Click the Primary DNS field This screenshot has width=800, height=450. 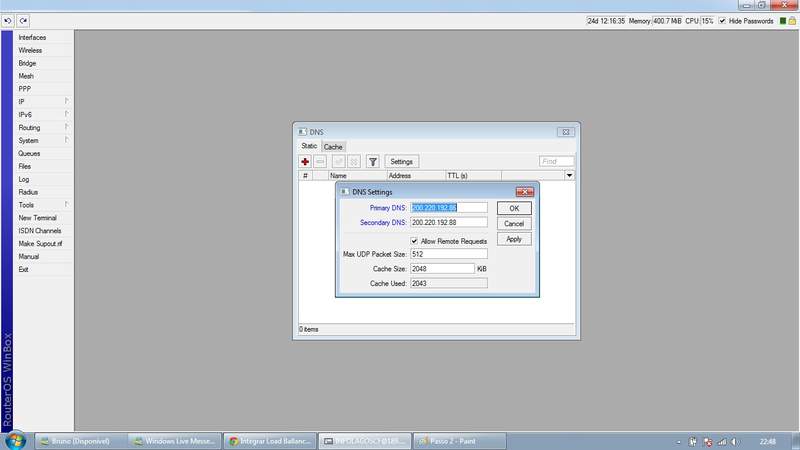[448, 208]
